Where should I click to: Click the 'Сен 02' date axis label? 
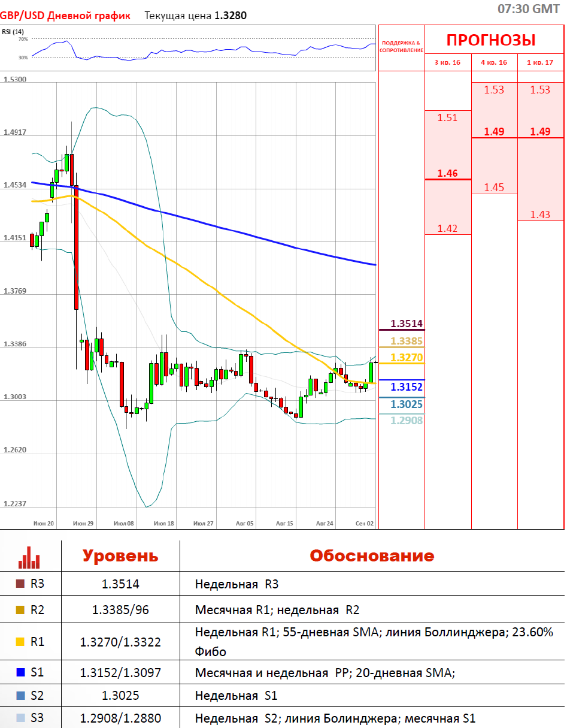tap(365, 524)
